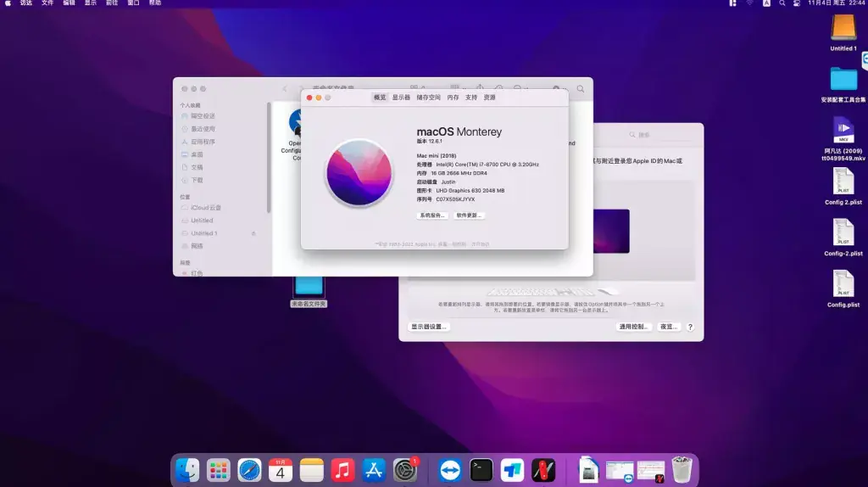Select 桌面 in Finder sidebar

[197, 154]
